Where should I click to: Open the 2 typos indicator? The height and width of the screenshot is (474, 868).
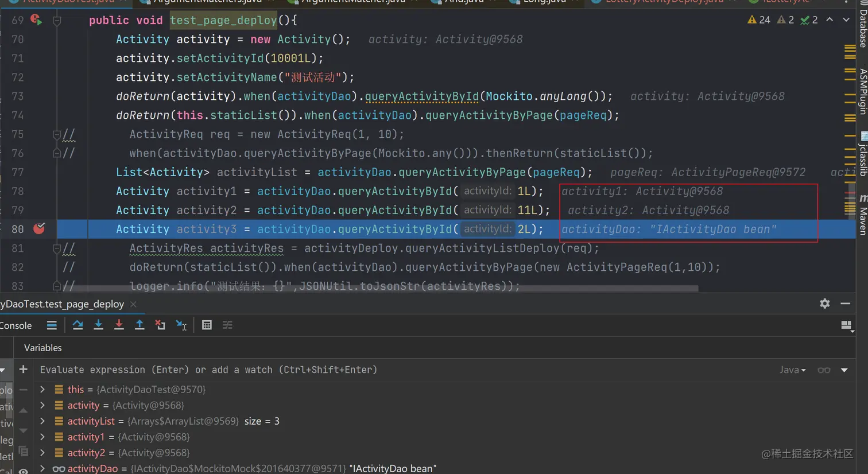click(x=809, y=20)
